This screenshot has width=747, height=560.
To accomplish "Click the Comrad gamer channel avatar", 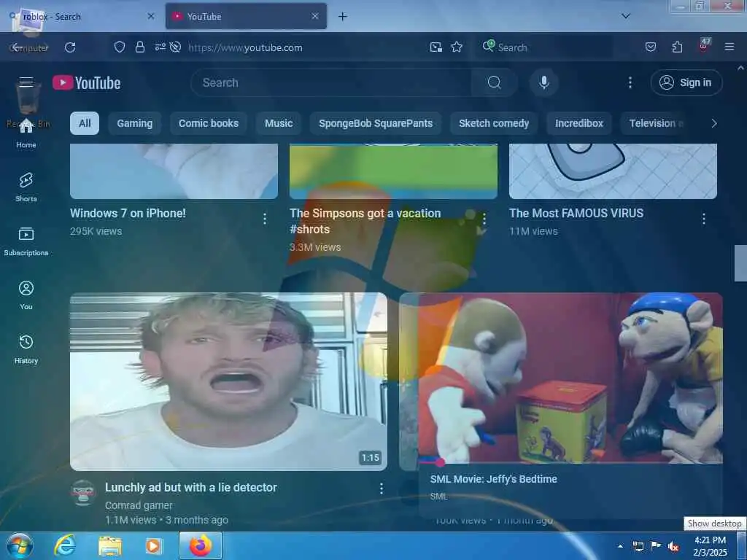I will click(83, 492).
